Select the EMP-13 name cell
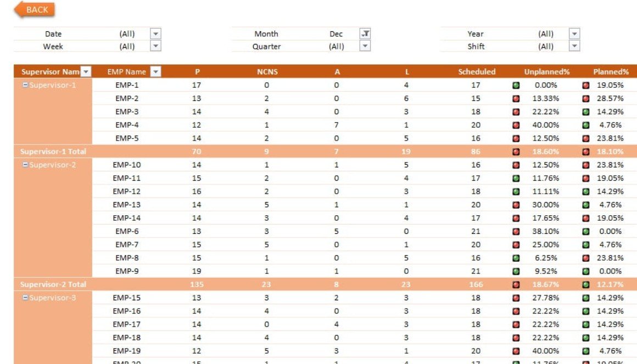637x364 pixels. [x=127, y=205]
